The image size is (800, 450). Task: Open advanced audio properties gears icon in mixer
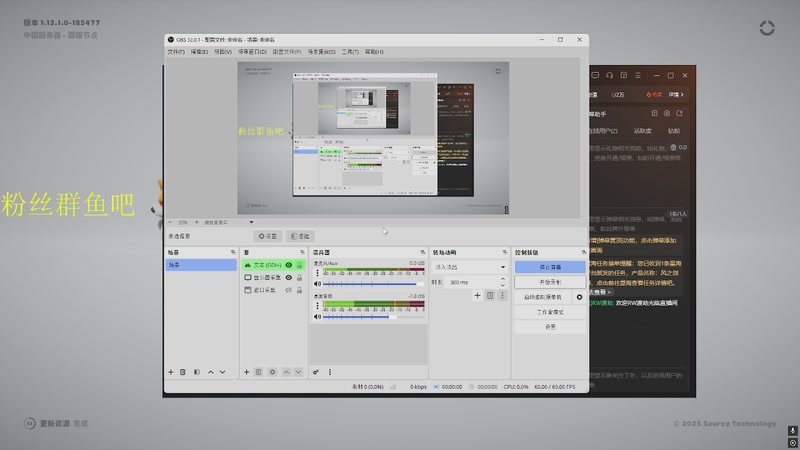tap(316, 372)
